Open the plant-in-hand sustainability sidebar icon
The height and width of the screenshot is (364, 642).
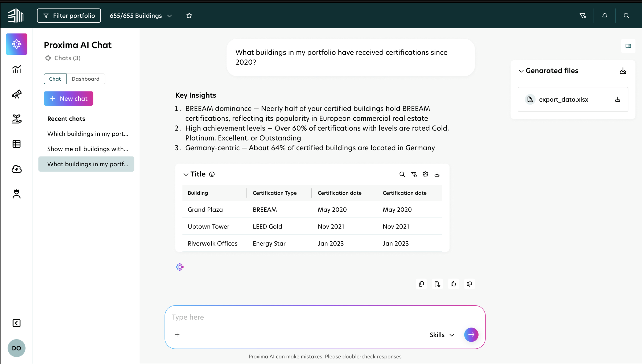click(17, 119)
